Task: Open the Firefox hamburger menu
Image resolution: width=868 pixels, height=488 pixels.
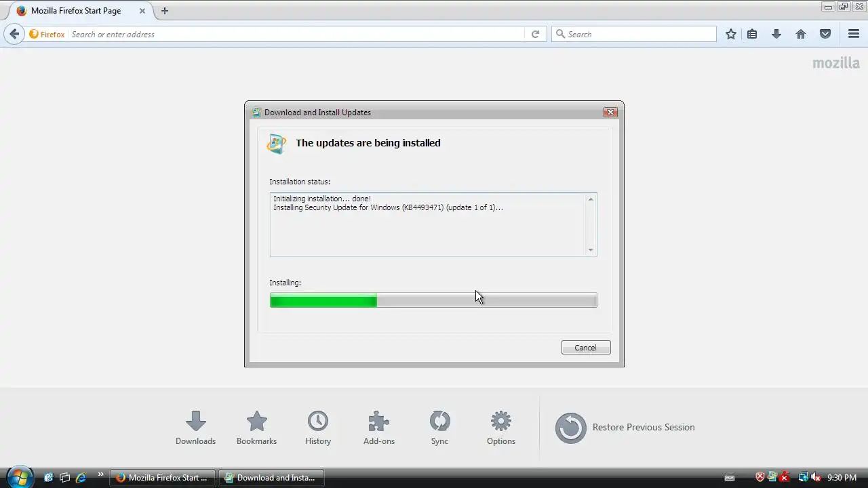Action: [854, 34]
